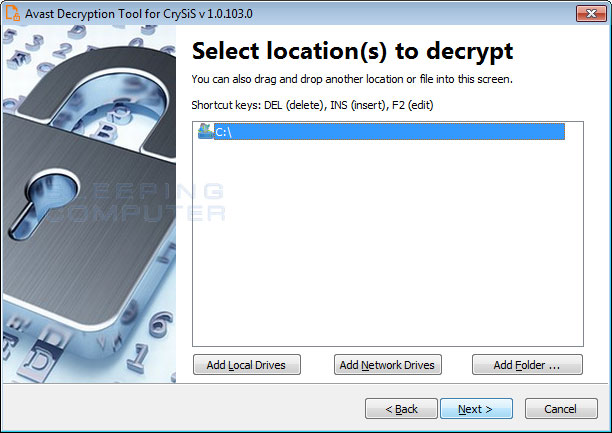The width and height of the screenshot is (612, 433).
Task: Click the window title text for CrySiS
Action: (139, 14)
